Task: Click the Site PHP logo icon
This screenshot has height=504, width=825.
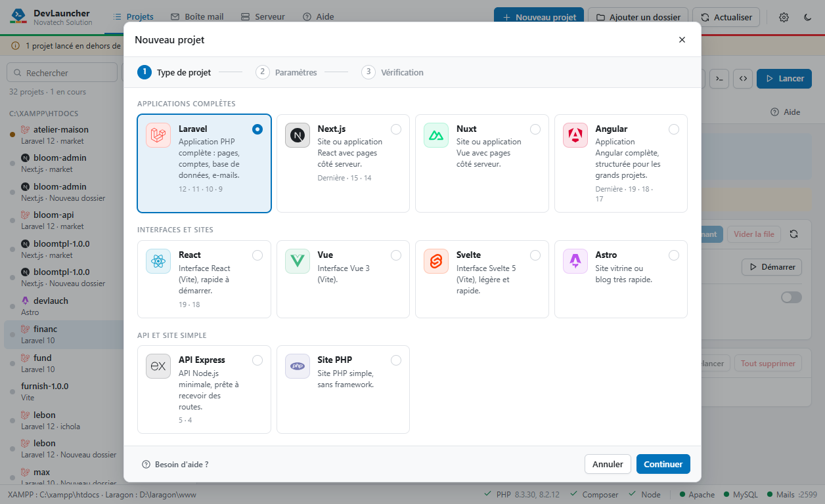Action: [298, 366]
